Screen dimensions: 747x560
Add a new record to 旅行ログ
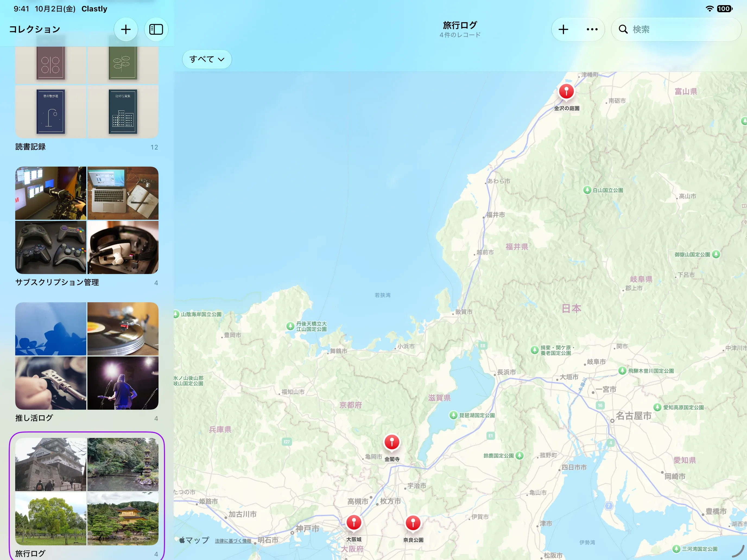[x=563, y=29]
